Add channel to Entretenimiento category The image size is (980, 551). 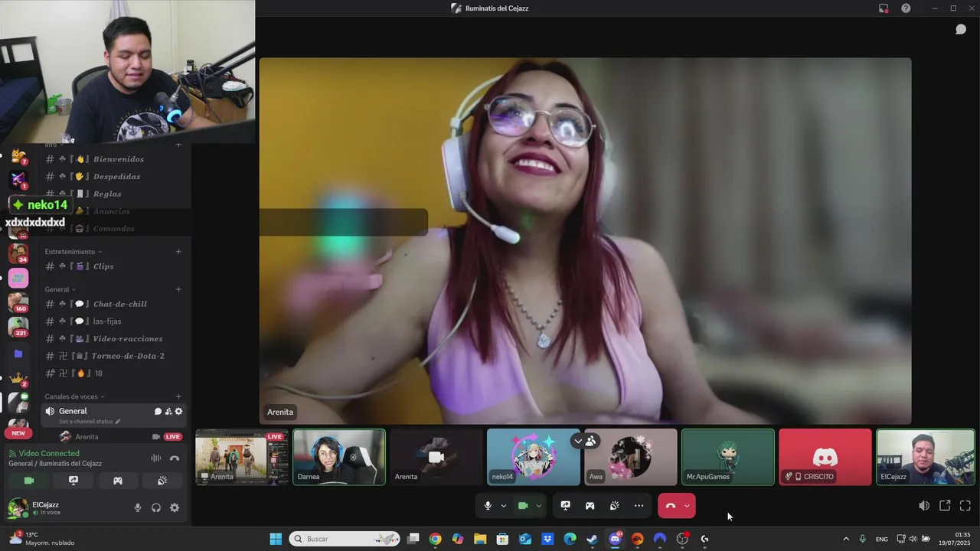178,252
